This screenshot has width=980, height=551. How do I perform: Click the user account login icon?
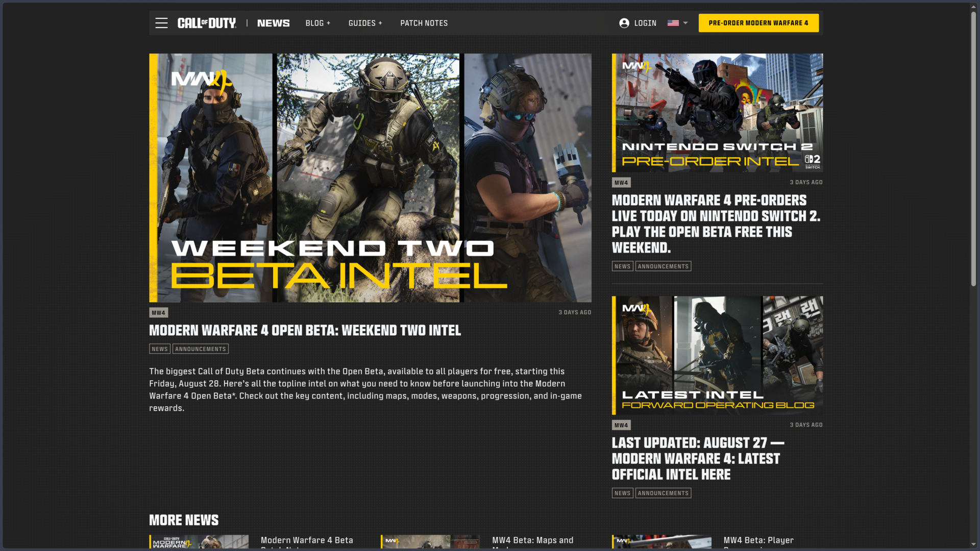coord(624,23)
